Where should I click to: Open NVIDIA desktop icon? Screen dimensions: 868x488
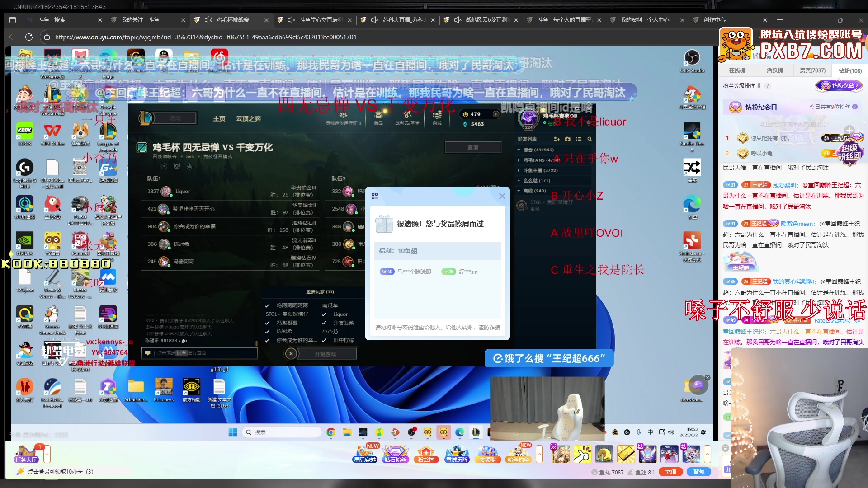pos(25,244)
